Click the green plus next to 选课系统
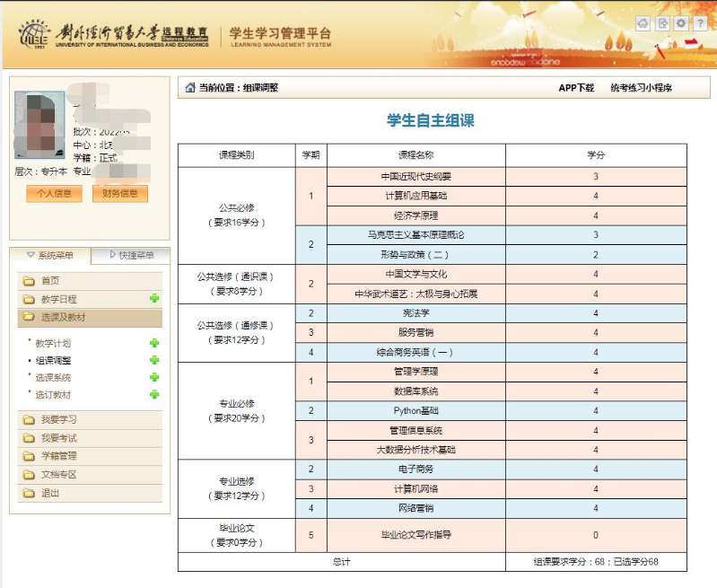 pos(154,377)
